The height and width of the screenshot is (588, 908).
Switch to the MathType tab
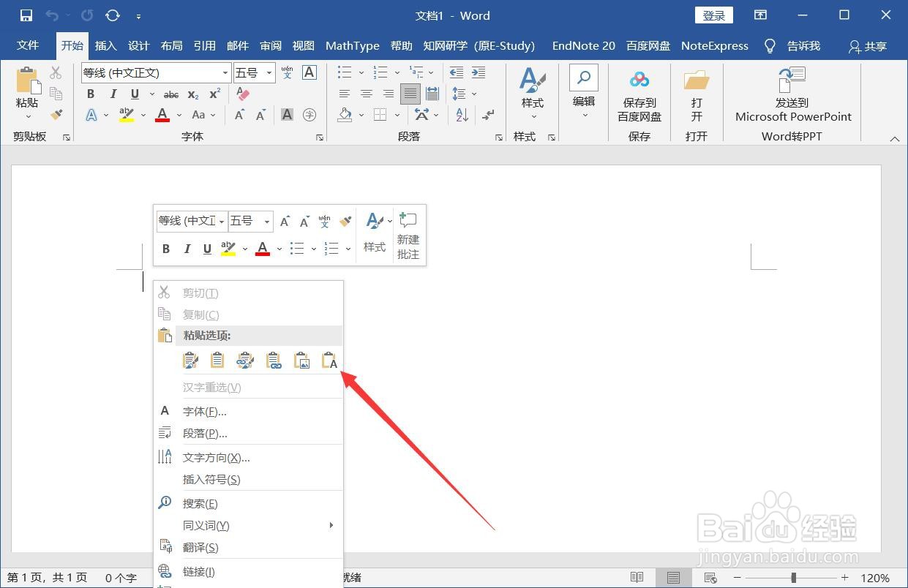tap(353, 45)
